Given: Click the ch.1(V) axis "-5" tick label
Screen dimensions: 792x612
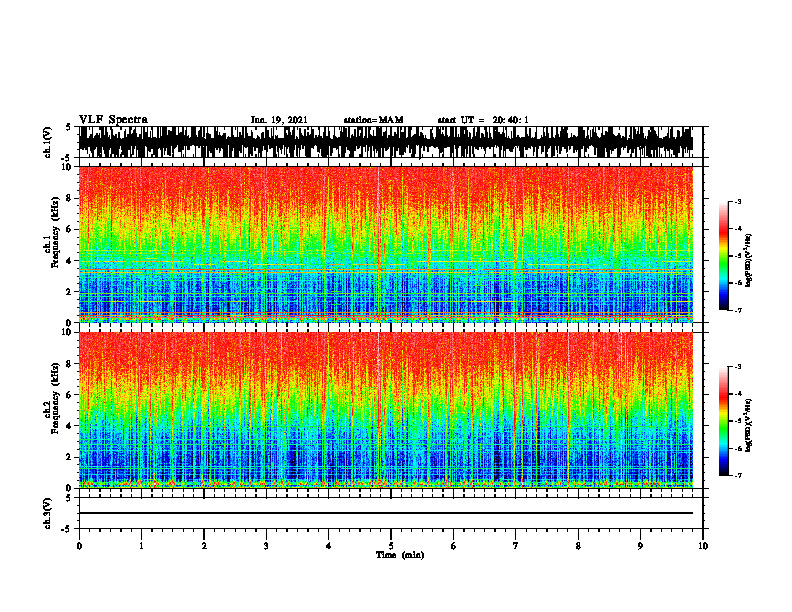Looking at the screenshot, I should point(67,158).
